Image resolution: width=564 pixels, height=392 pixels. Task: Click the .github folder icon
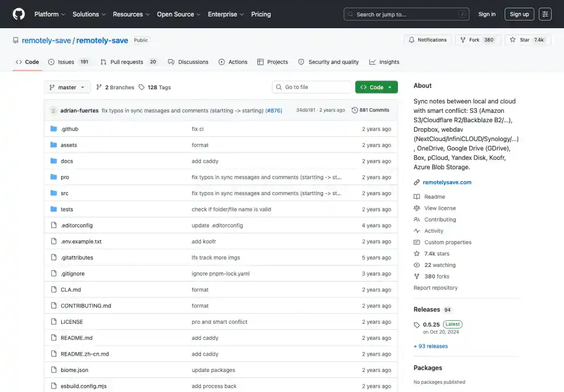click(x=53, y=129)
